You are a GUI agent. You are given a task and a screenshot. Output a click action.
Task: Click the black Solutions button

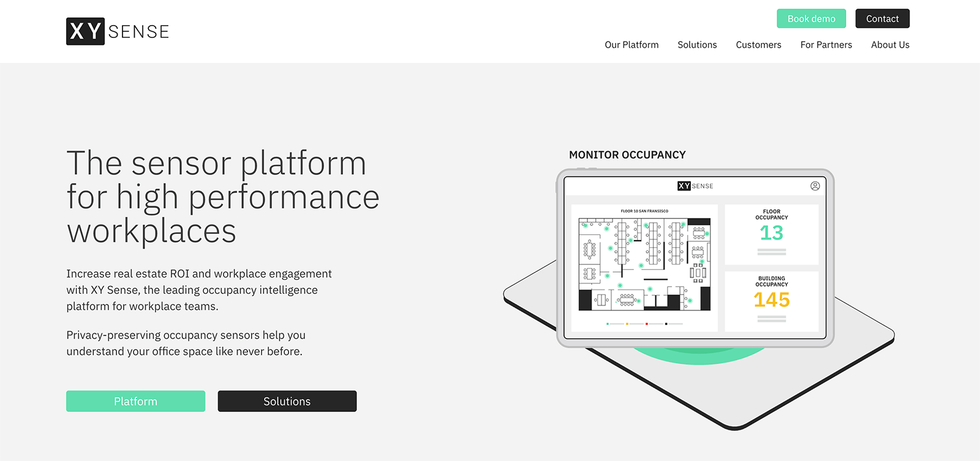[287, 401]
